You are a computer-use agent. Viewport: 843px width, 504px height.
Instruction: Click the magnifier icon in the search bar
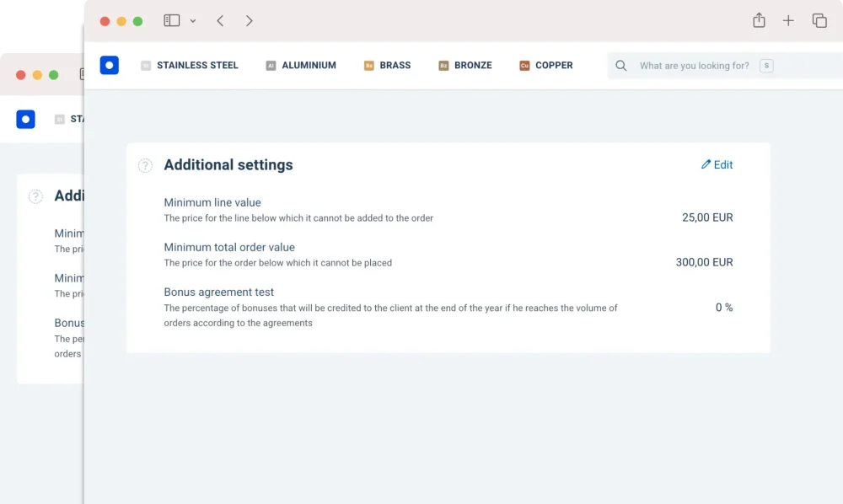621,65
